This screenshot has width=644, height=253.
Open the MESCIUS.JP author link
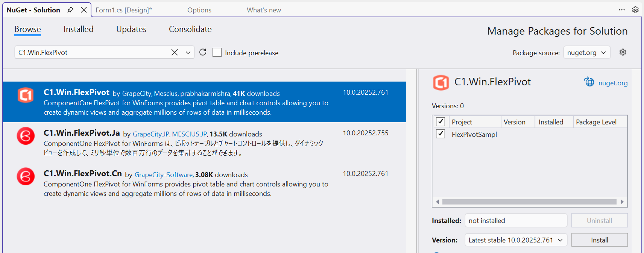[x=190, y=134]
